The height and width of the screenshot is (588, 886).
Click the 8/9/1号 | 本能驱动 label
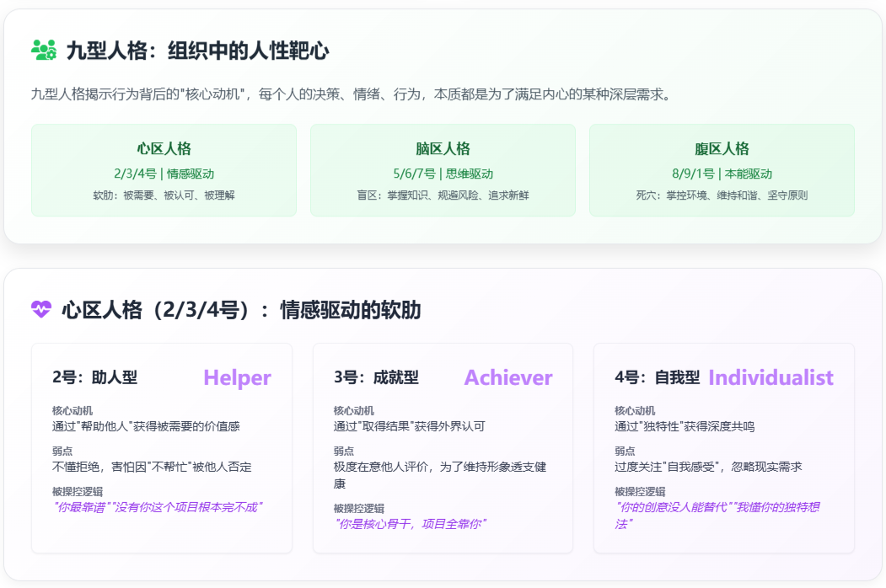click(722, 174)
